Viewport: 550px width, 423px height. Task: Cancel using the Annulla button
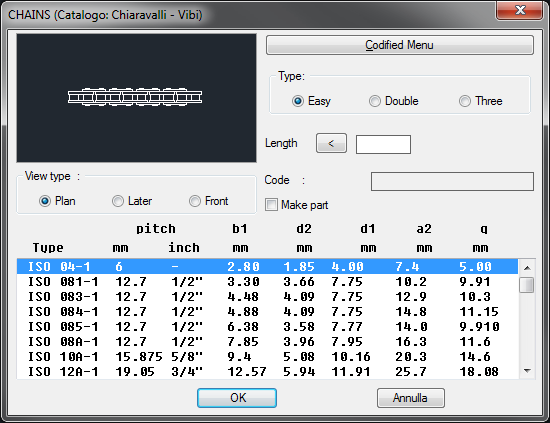coord(411,398)
